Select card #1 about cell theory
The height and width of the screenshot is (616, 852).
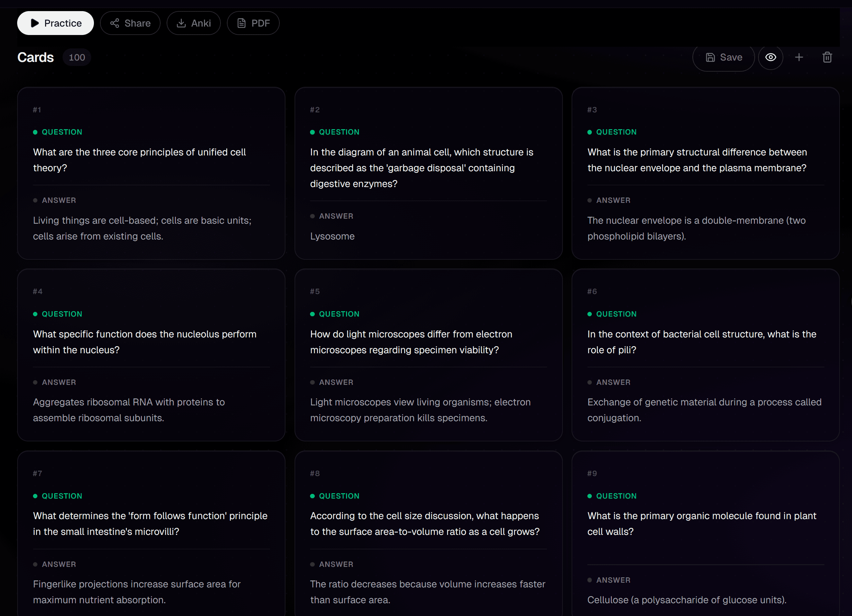coord(139,160)
